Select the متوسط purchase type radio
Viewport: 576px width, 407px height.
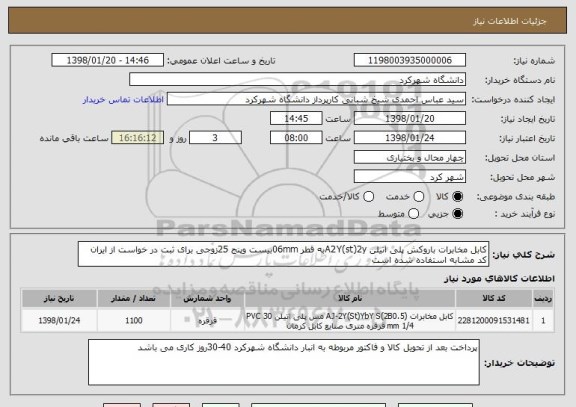point(413,213)
